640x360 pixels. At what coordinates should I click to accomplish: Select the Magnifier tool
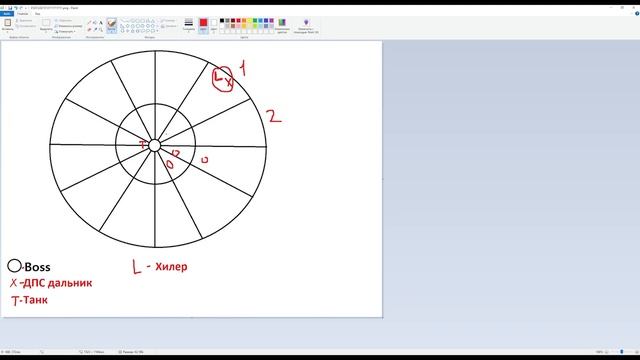click(101, 30)
